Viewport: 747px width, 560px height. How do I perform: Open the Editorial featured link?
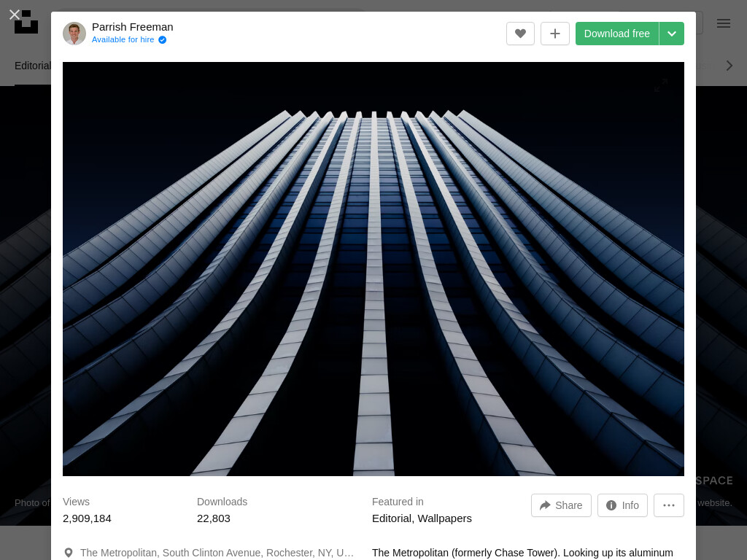click(x=392, y=518)
